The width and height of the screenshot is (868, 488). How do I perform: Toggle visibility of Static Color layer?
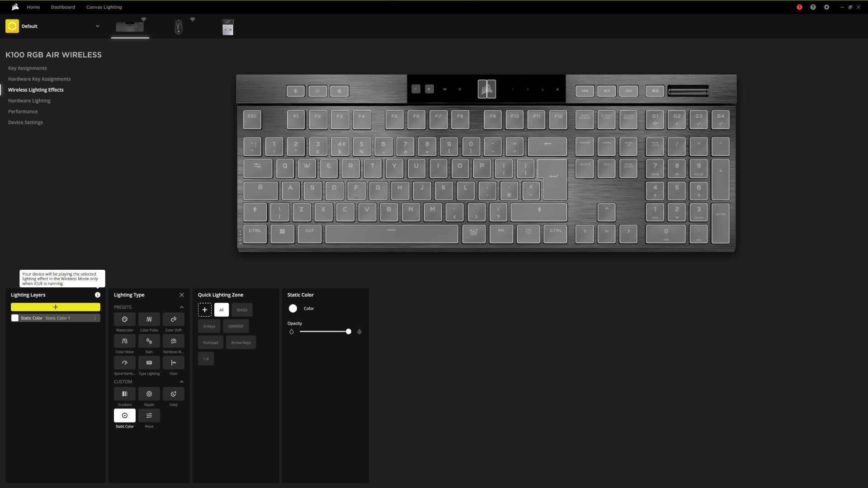[15, 318]
